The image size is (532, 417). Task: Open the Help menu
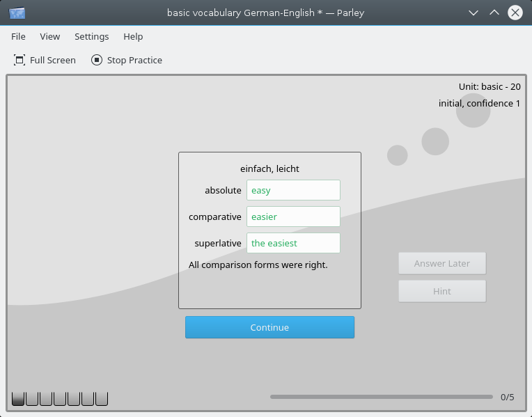pos(133,36)
